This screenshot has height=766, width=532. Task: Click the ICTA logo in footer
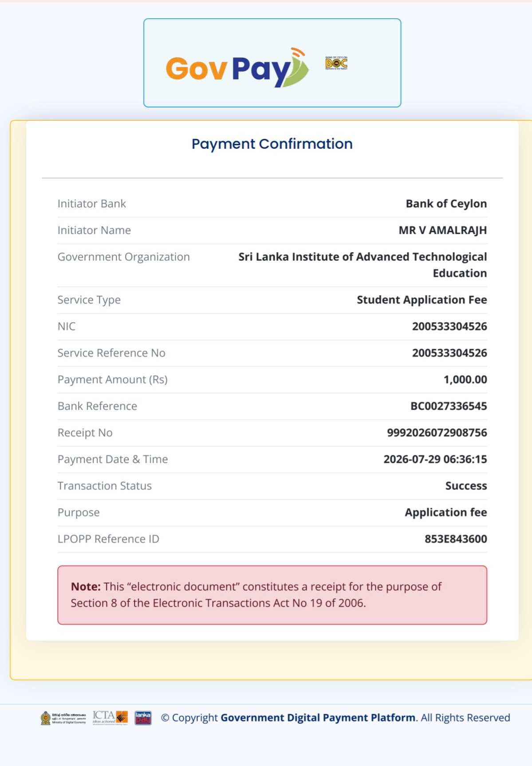pos(110,718)
